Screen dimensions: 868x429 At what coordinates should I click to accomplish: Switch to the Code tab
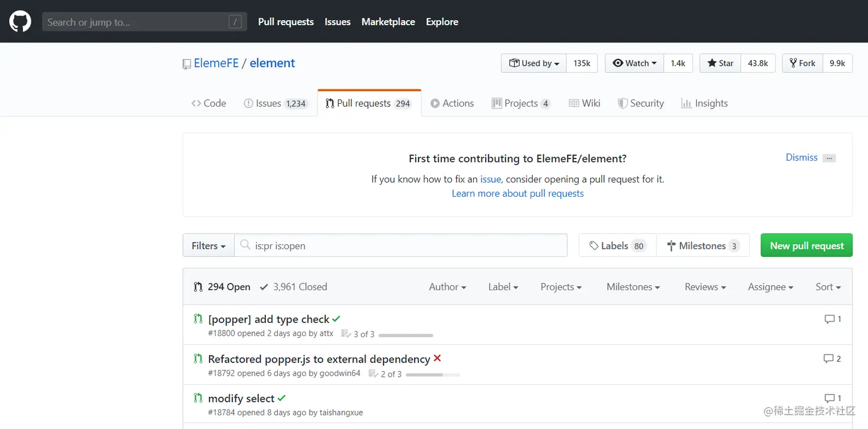(209, 103)
